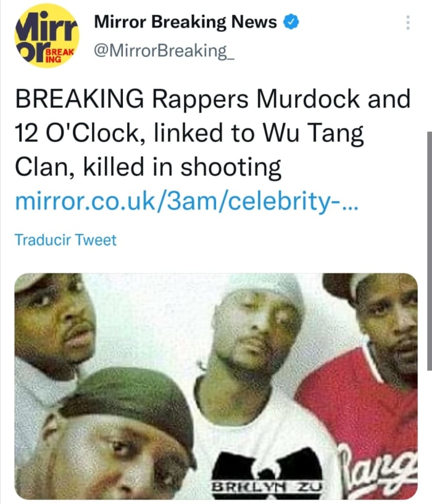Open the Mirror Breaking News profile avatar
Screen dimensions: 432x504
point(47,36)
